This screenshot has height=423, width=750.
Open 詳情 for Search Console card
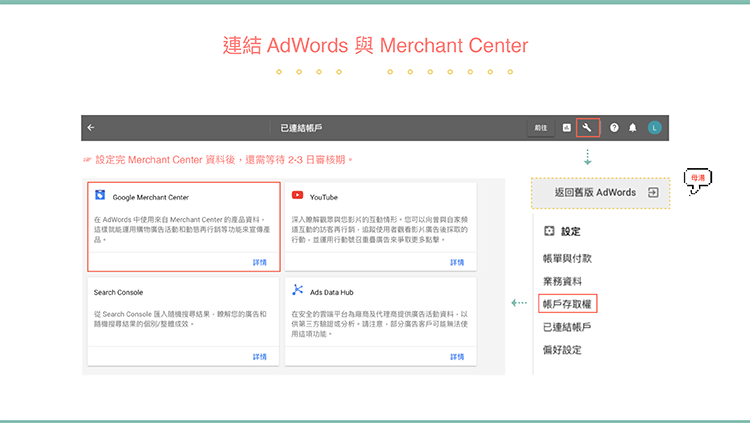(x=260, y=357)
